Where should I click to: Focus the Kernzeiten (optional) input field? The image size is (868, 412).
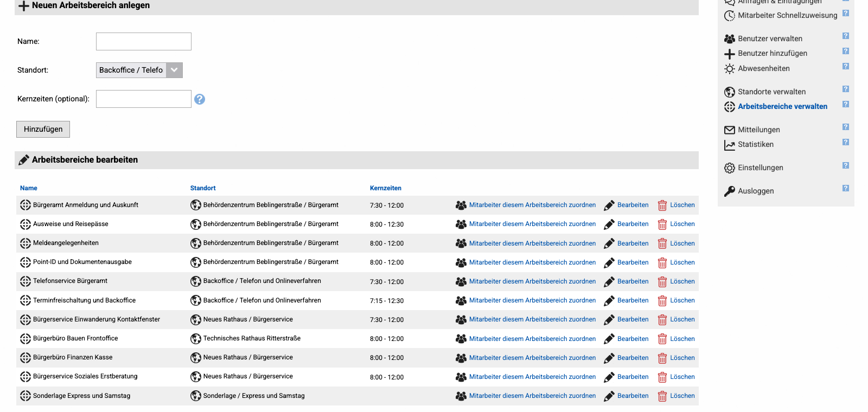tap(144, 99)
